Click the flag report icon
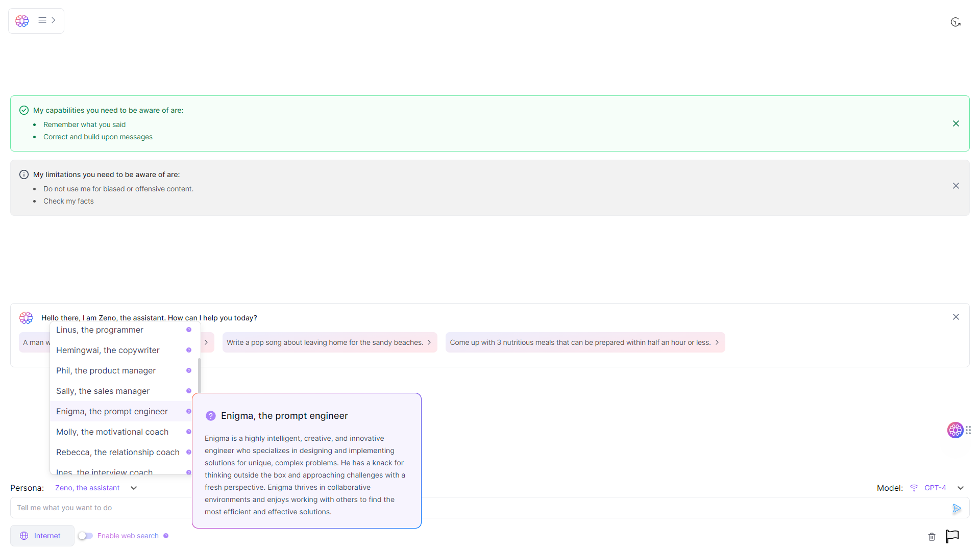This screenshot has width=980, height=551. (952, 536)
